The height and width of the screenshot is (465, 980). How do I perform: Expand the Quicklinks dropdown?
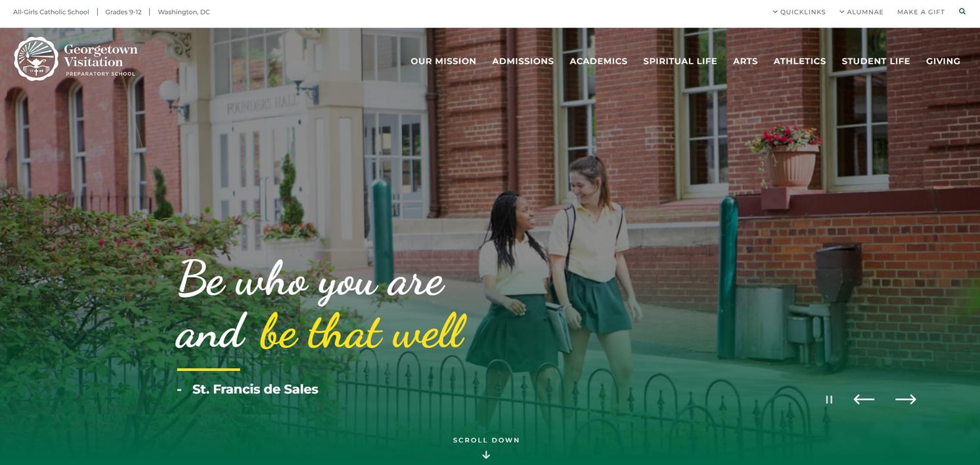point(799,12)
